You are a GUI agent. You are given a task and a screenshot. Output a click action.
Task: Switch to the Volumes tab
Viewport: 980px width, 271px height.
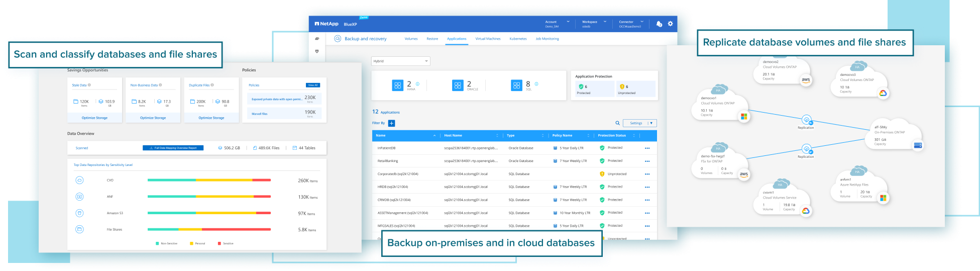[411, 39]
